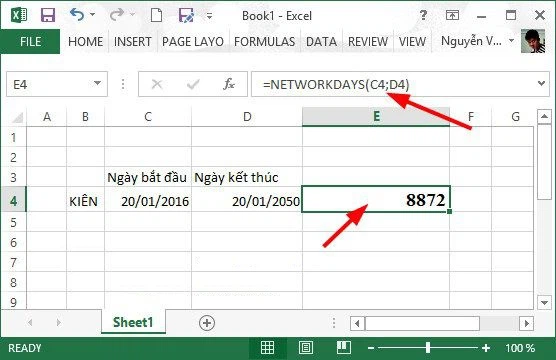Image resolution: width=556 pixels, height=360 pixels.
Task: Select column C header
Action: pos(148,117)
